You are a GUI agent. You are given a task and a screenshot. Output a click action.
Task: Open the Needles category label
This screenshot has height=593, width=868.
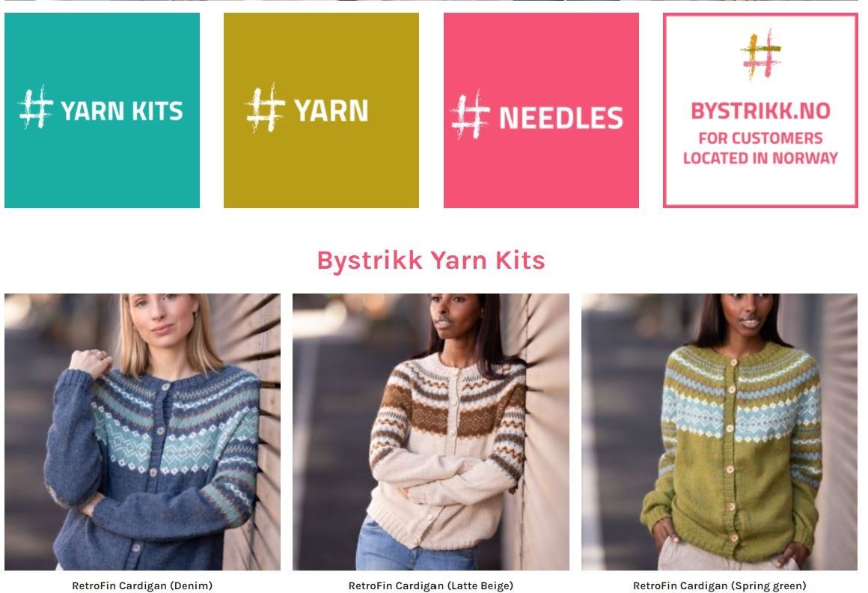[x=561, y=118]
